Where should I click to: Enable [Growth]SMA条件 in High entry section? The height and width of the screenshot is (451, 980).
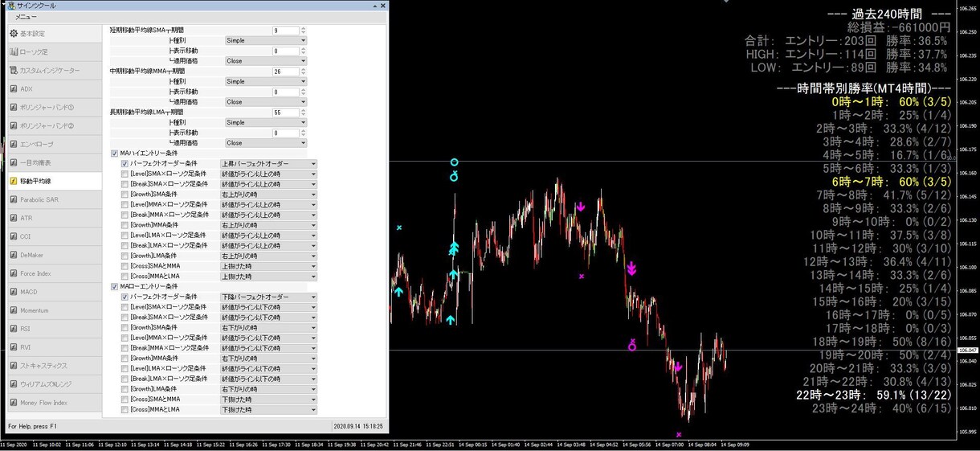click(125, 194)
